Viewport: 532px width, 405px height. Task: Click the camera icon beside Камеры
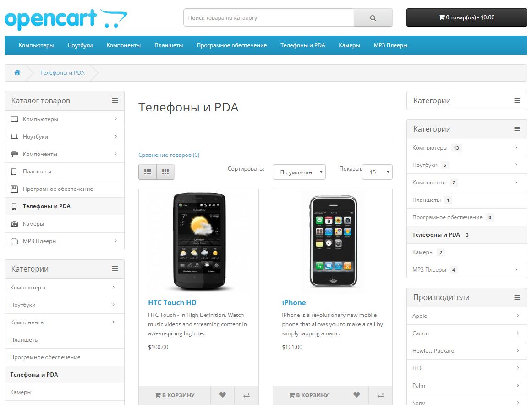[x=14, y=224]
